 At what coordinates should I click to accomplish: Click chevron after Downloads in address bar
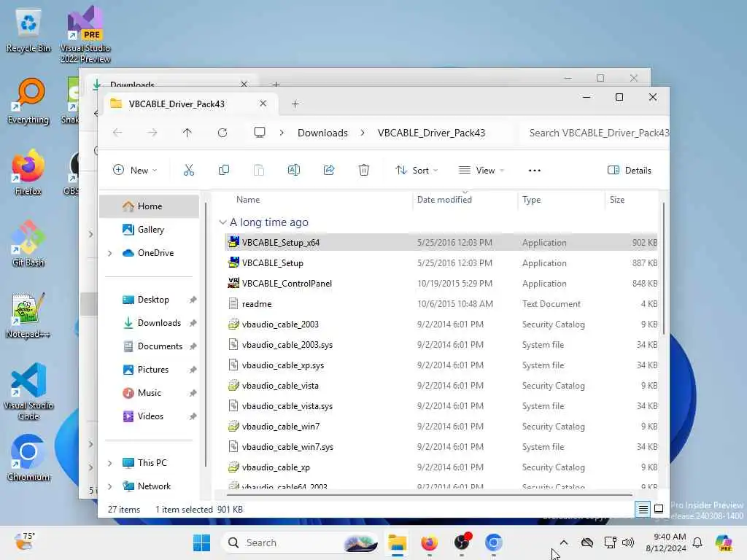coord(363,133)
